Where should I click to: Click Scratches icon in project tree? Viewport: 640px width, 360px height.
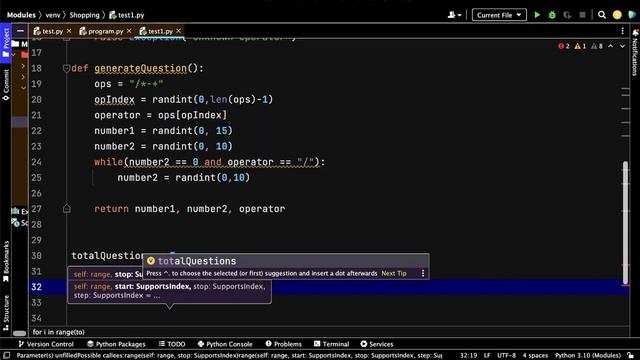(x=16, y=222)
